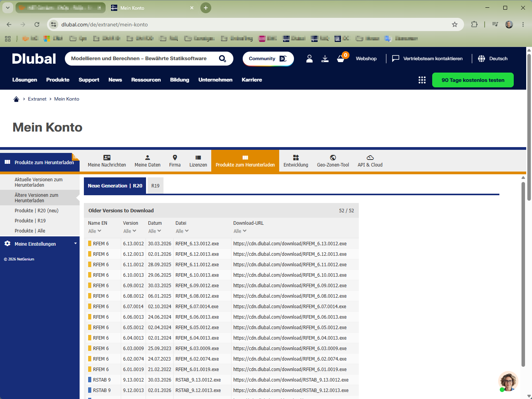The width and height of the screenshot is (532, 399).
Task: Click Vertriebsteam kontaktieren link
Action: coord(433,59)
